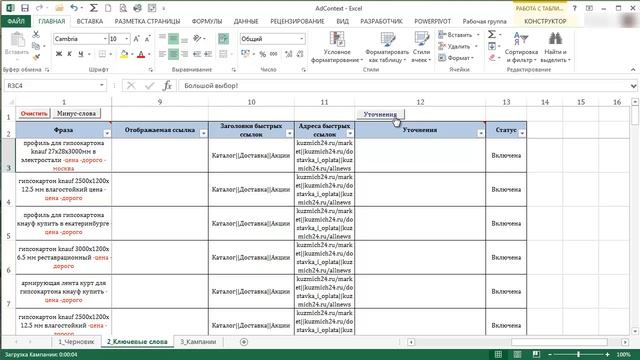Apply the red font color

click(x=141, y=54)
